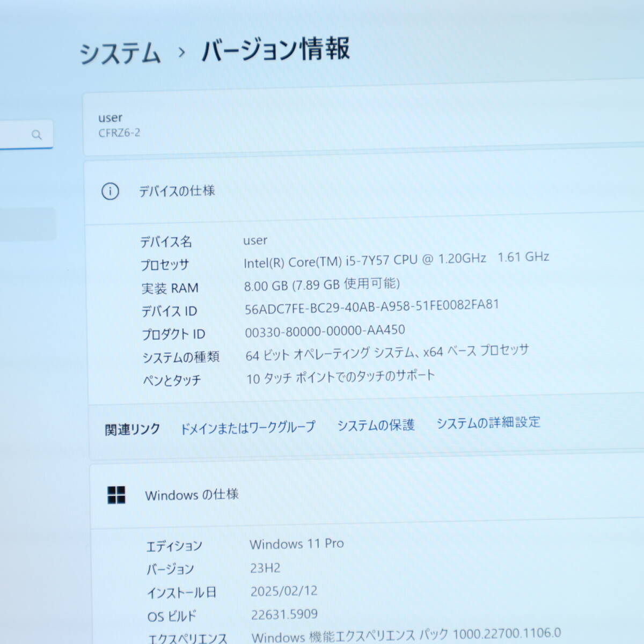Viewport: 644px width, 644px height.
Task: Select device ID 56ADC7FE-BC29-40AB-A958-51FE0082FA81
Action: point(372,307)
